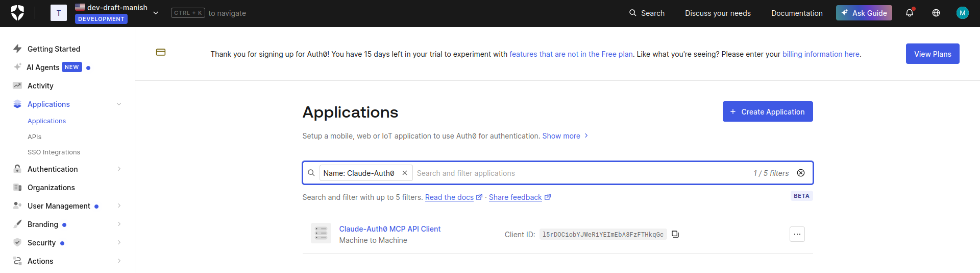Image resolution: width=980 pixels, height=273 pixels.
Task: Expand the dev-draft-manish tenant dropdown
Action: coord(156,13)
